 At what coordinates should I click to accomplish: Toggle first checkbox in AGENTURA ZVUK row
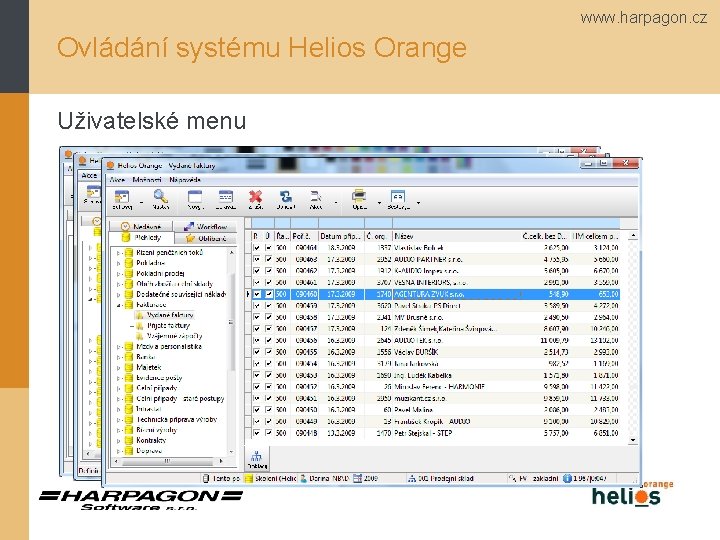[257, 294]
